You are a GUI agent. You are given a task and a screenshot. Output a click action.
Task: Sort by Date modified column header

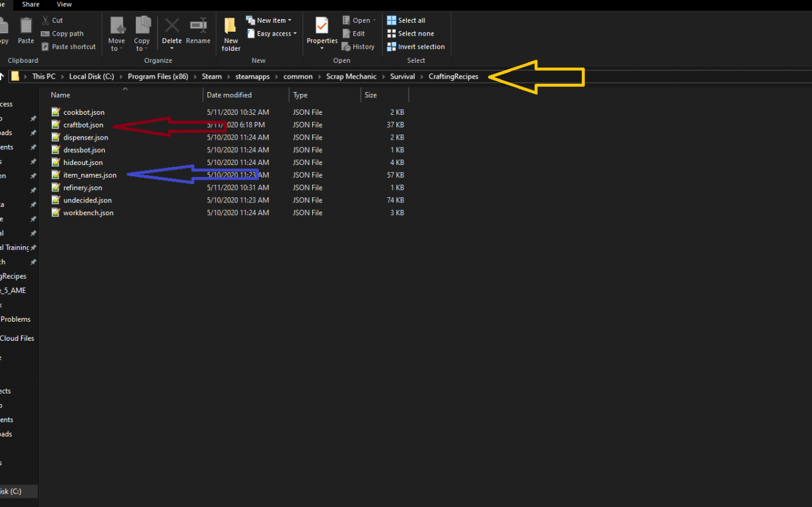coord(229,95)
